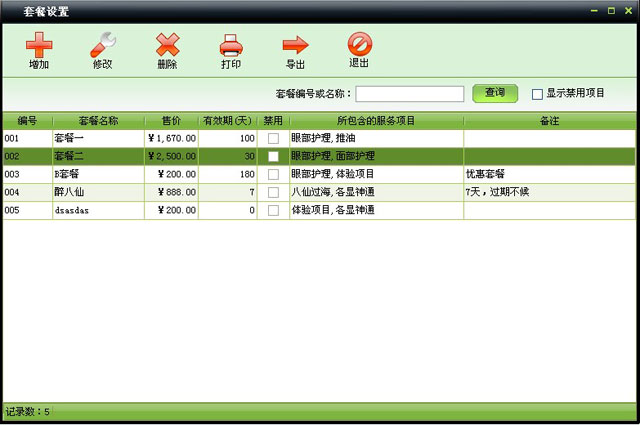Select the B套餐 row
Image resolution: width=640 pixels, height=425 pixels.
click(98, 174)
